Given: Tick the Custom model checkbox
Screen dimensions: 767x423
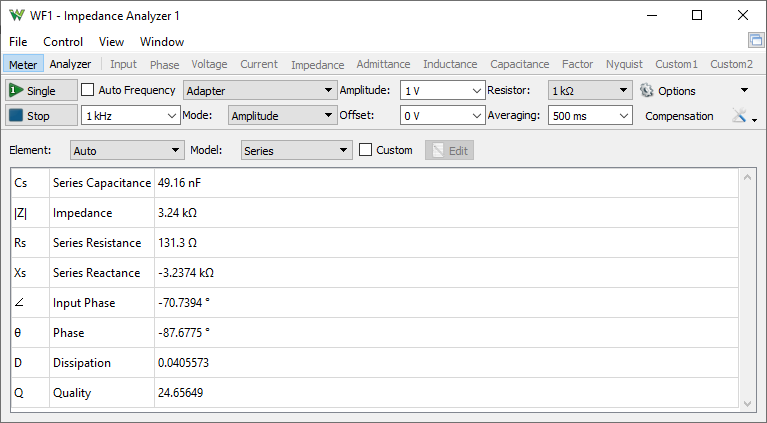Looking at the screenshot, I should (366, 150).
